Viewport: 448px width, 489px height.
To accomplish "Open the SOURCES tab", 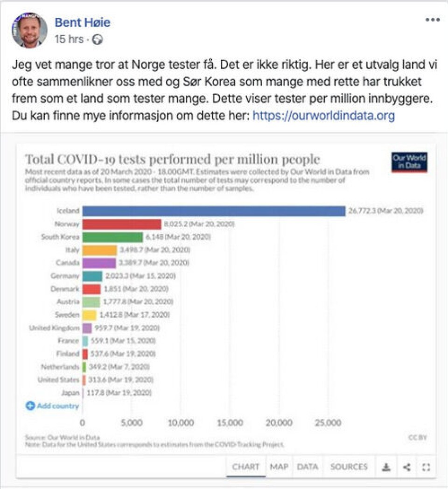I will (x=349, y=467).
